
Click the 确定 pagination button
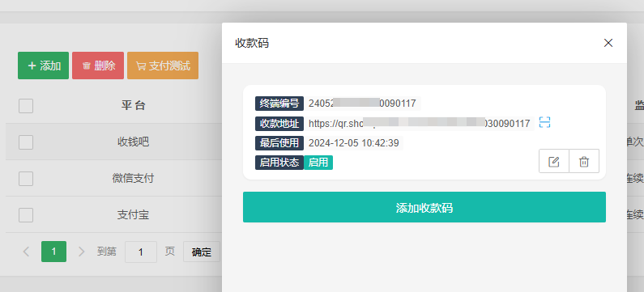201,252
